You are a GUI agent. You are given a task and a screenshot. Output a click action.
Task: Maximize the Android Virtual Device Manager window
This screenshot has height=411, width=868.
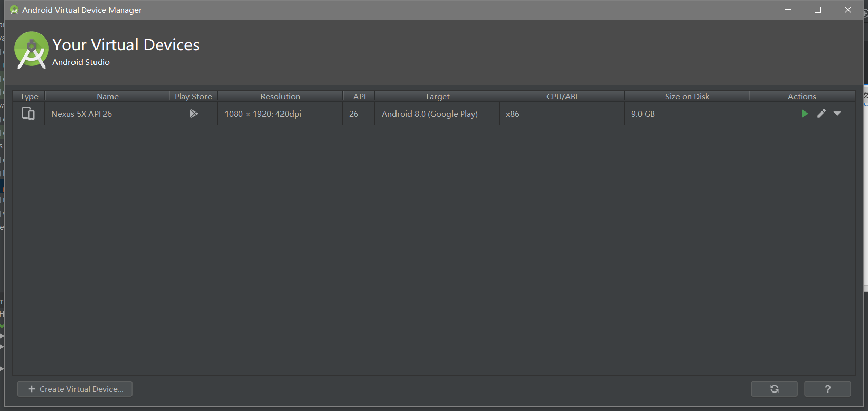coord(818,10)
